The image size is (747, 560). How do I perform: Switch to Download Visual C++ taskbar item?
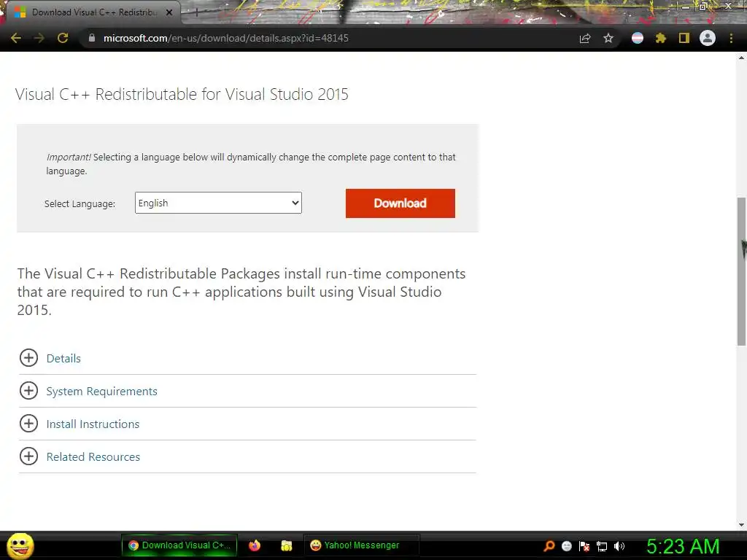[179, 545]
